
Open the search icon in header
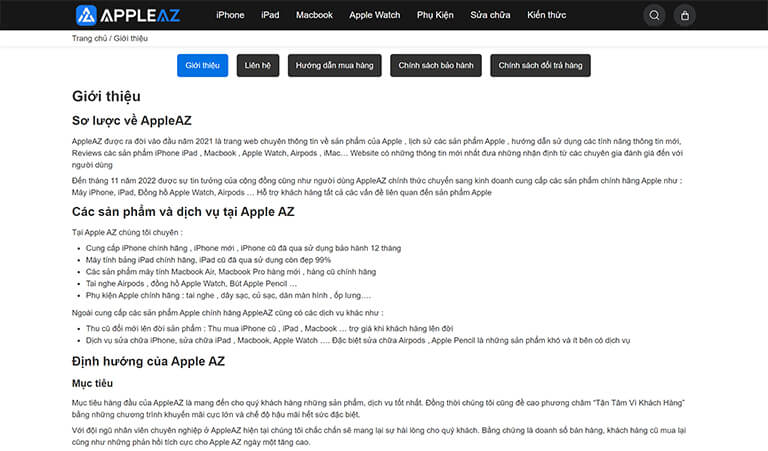[654, 16]
